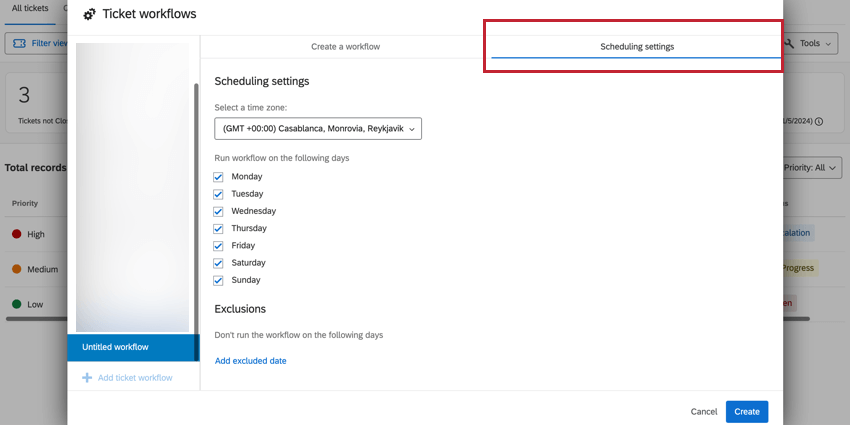850x425 pixels.
Task: Click the plus icon beside Add ticket workflow
Action: (87, 378)
